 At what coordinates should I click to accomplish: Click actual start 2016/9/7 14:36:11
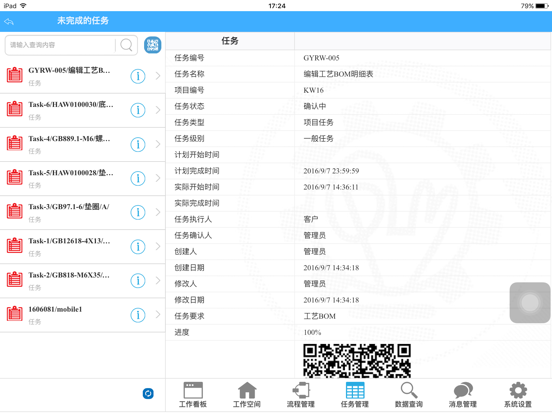[331, 187]
